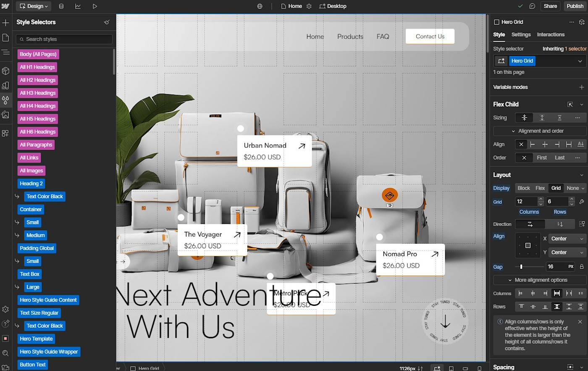Open the Hero Grid more options ellipsis
The image size is (588, 371).
(572, 22)
